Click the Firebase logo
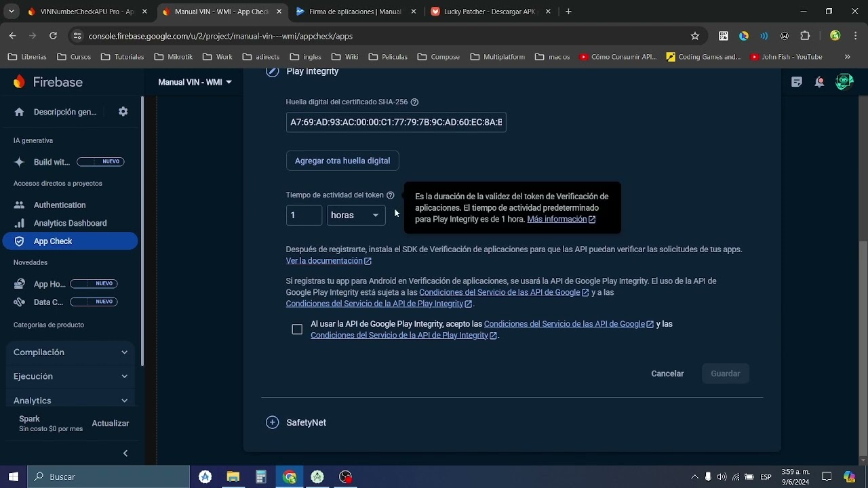 pyautogui.click(x=48, y=82)
